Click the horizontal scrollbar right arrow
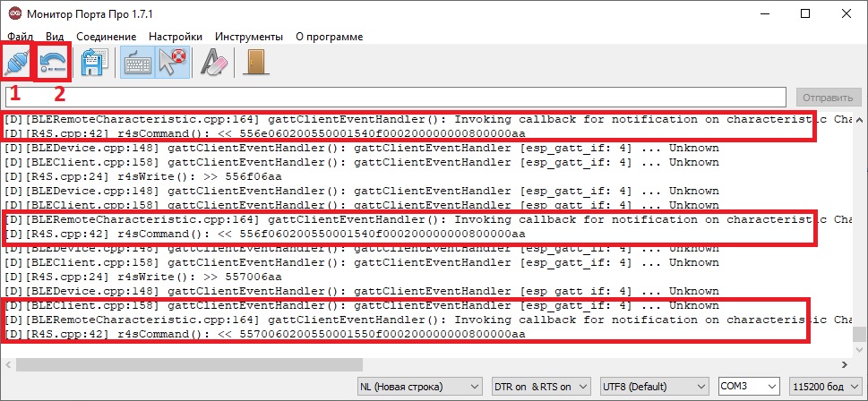The image size is (868, 401). click(x=844, y=364)
